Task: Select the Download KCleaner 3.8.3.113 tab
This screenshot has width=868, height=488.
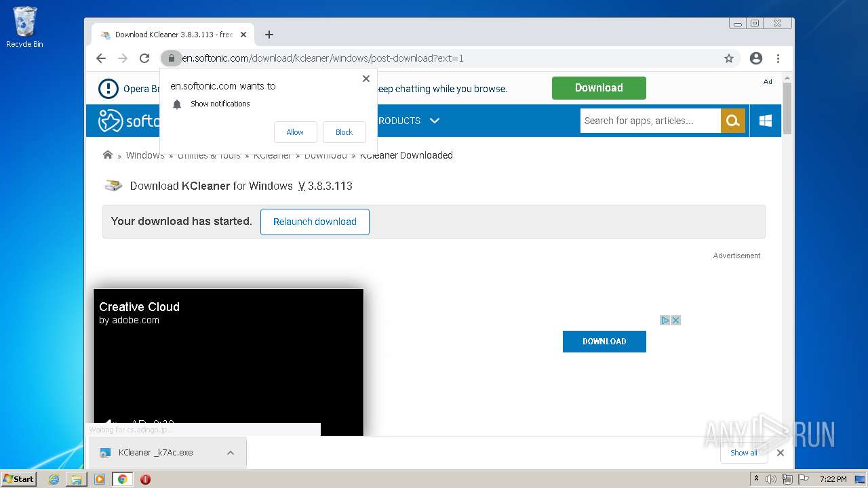Action: 174,35
